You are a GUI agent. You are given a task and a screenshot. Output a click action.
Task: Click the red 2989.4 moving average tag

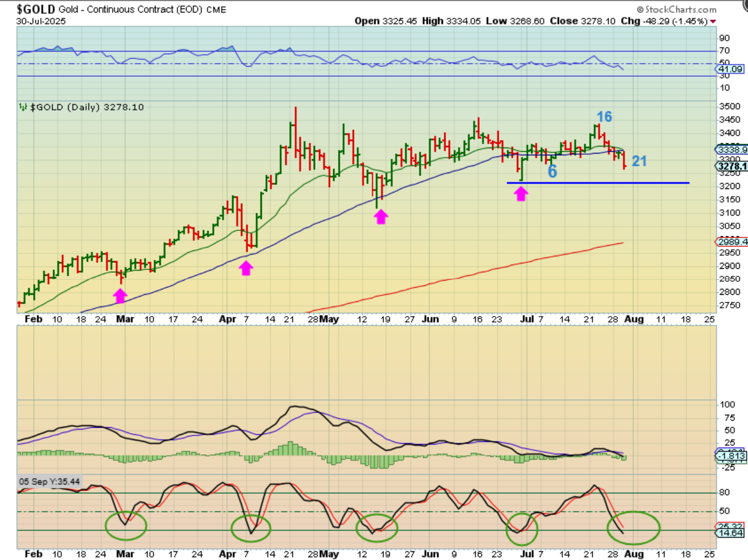coord(733,242)
